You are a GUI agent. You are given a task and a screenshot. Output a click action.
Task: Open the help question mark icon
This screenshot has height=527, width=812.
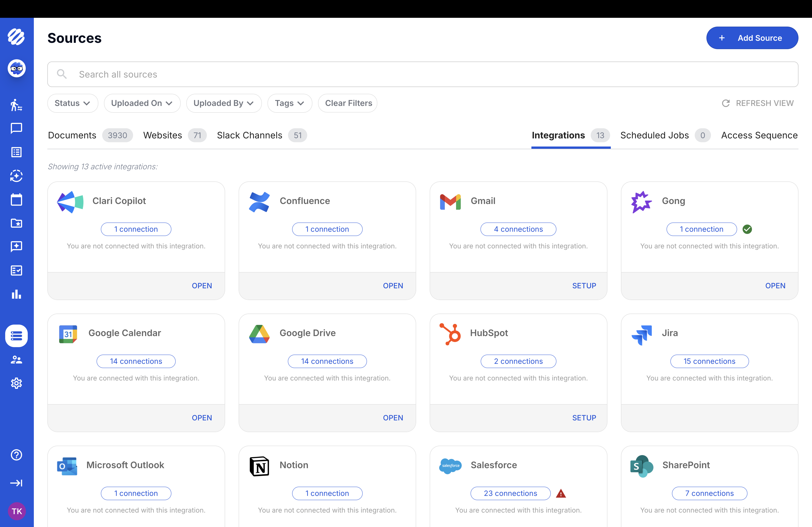pos(16,455)
